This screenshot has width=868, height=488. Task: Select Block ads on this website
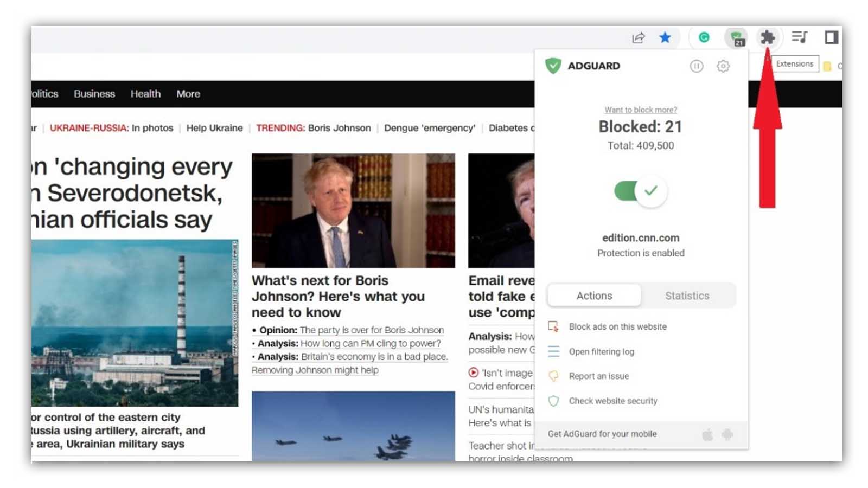click(x=617, y=326)
